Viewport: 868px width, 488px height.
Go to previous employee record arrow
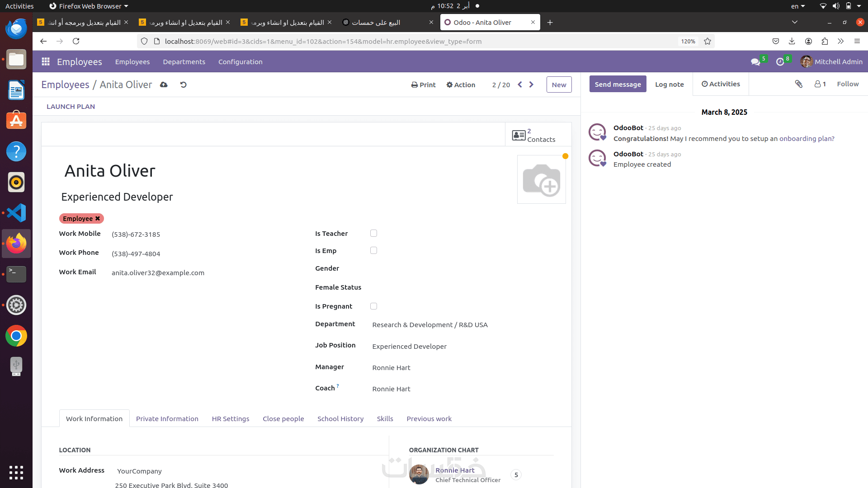tap(520, 84)
